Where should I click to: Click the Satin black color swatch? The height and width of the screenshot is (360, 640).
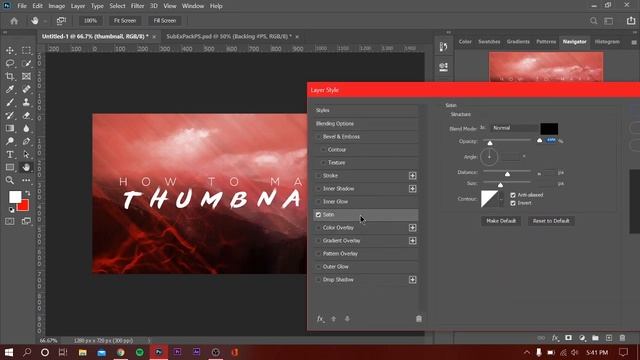(x=549, y=129)
